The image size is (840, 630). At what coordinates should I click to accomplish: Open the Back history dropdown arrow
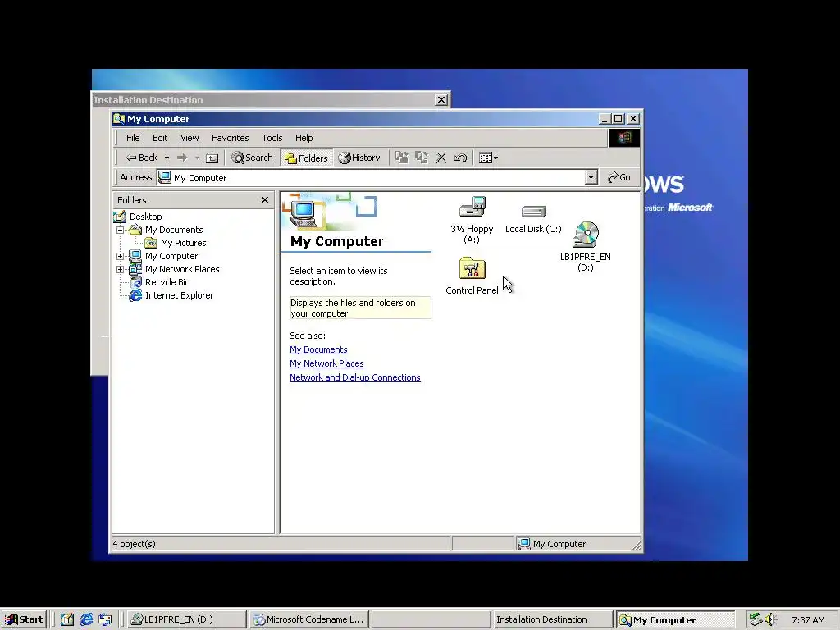[x=167, y=157]
